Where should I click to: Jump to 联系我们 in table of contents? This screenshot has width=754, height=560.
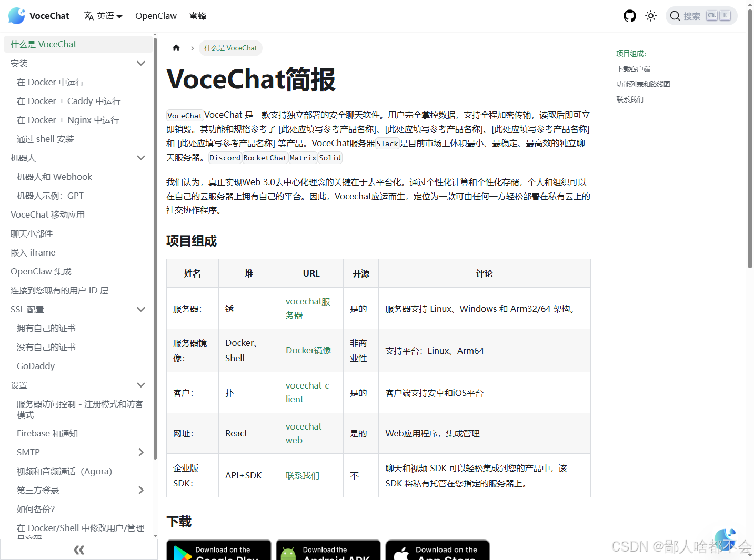pos(630,99)
